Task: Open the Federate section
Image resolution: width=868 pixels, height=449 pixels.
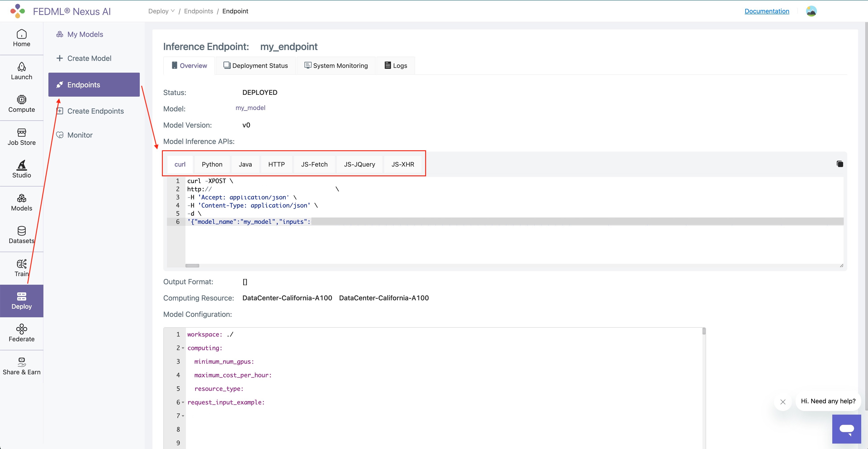Action: click(x=21, y=334)
